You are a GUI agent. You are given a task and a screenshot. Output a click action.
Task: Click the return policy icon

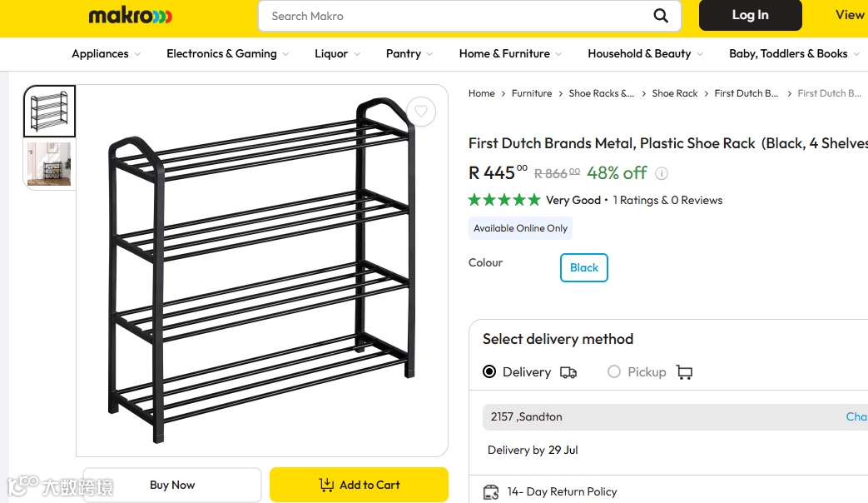click(x=491, y=491)
